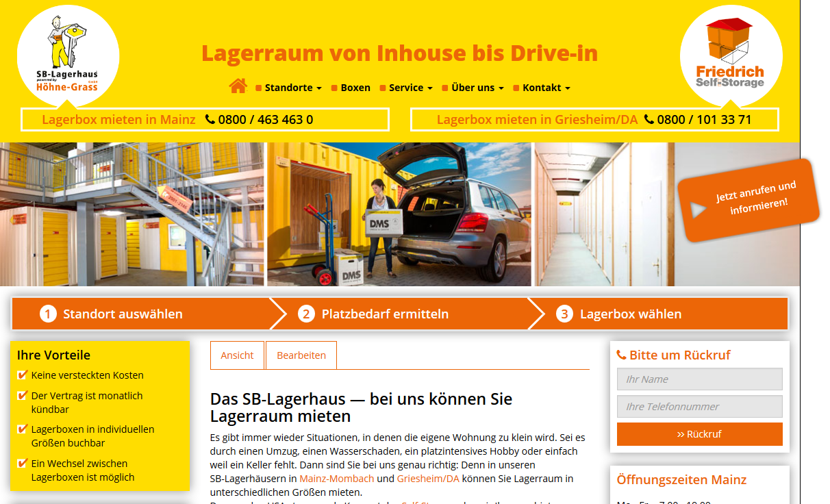This screenshot has width=830, height=504.
Task: Click the play arrow on the call banner
Action: coord(698,210)
